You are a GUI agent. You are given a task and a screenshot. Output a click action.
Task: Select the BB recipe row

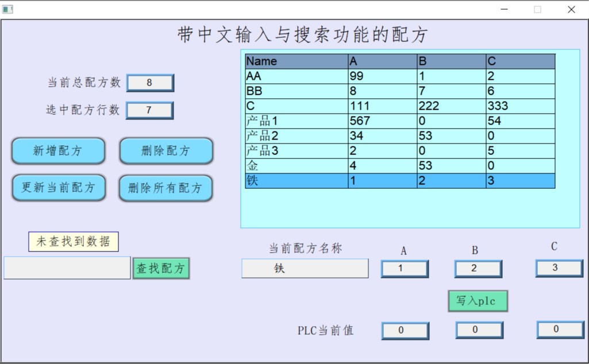[x=297, y=91]
